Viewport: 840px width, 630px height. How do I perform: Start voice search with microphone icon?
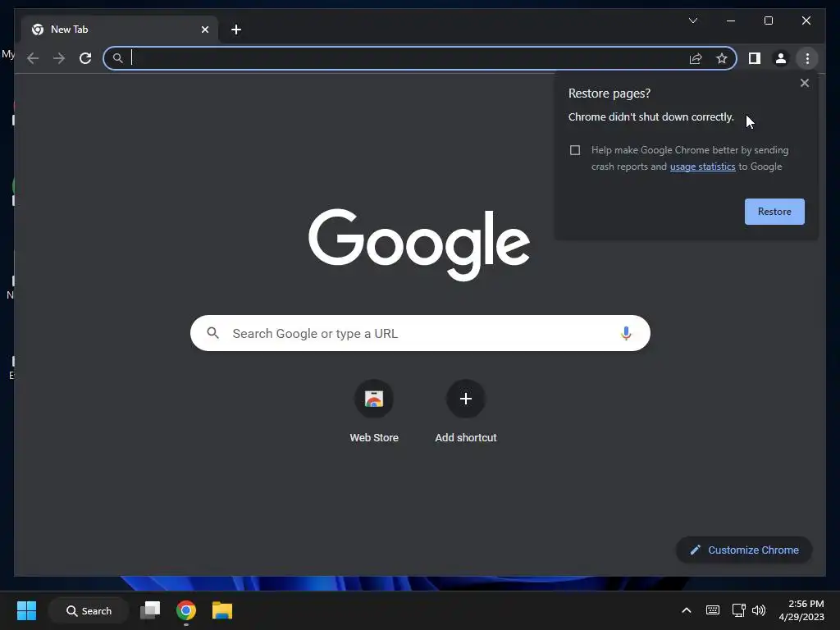click(626, 333)
